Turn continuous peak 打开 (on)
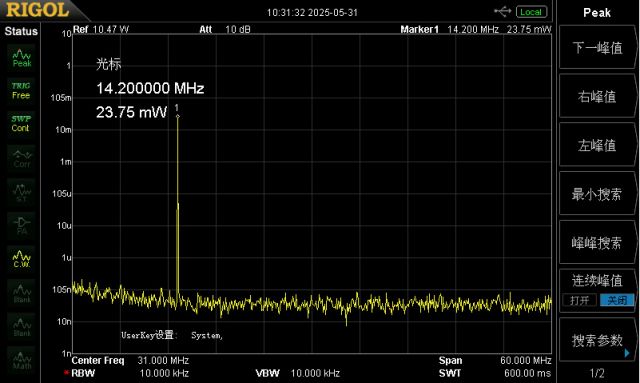 (x=580, y=301)
